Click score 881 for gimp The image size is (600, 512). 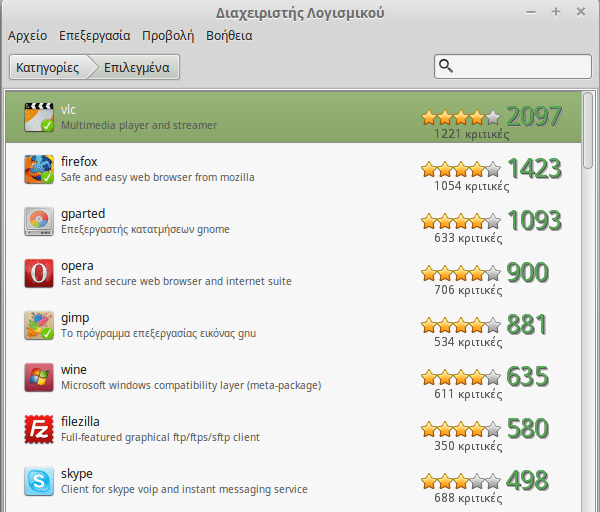point(527,324)
